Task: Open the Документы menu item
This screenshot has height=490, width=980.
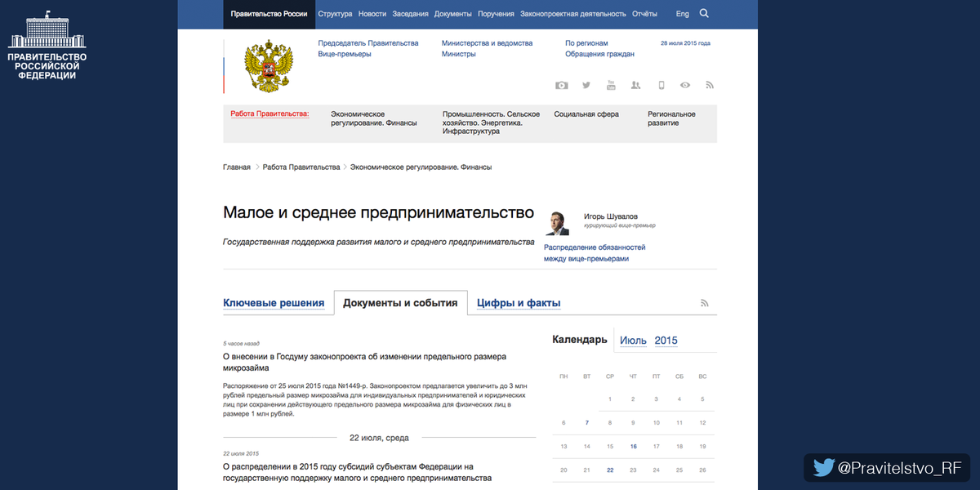Action: 453,14
